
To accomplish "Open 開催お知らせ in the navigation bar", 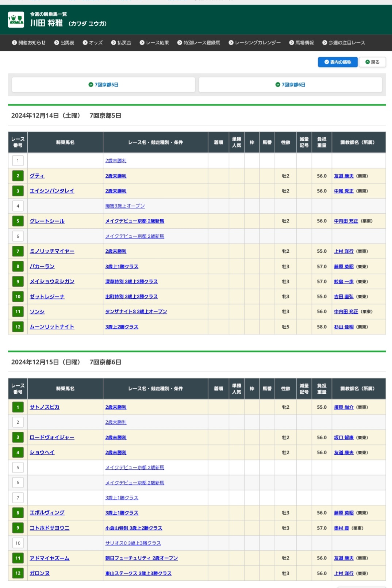I will [x=29, y=43].
